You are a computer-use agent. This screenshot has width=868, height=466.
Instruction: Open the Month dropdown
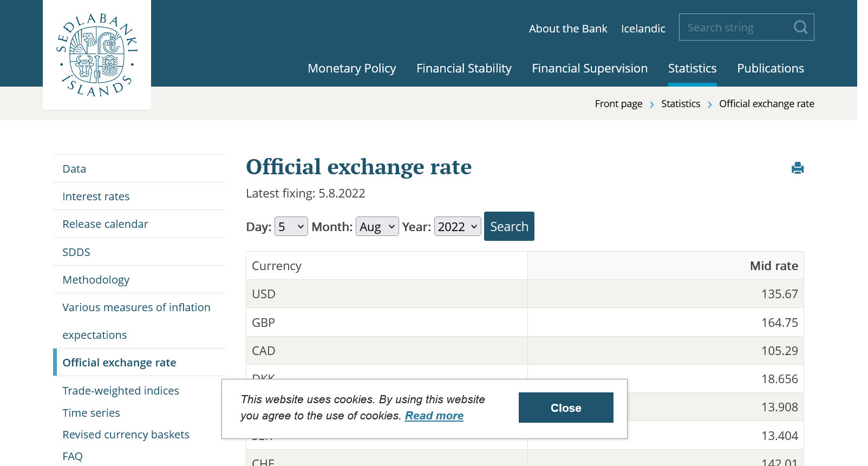coord(377,227)
